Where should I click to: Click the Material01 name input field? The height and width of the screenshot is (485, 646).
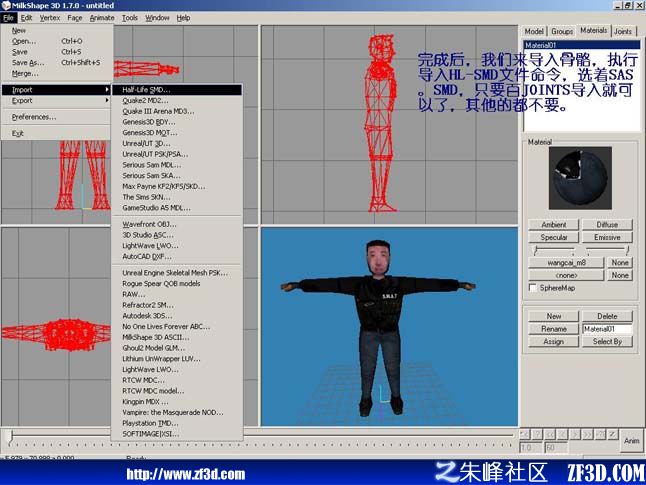607,329
